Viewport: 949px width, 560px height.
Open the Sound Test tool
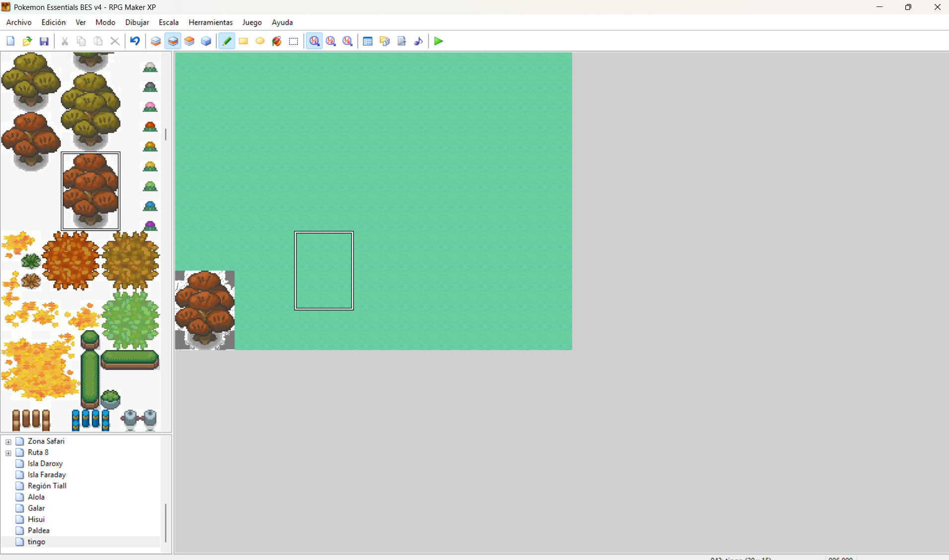click(418, 41)
